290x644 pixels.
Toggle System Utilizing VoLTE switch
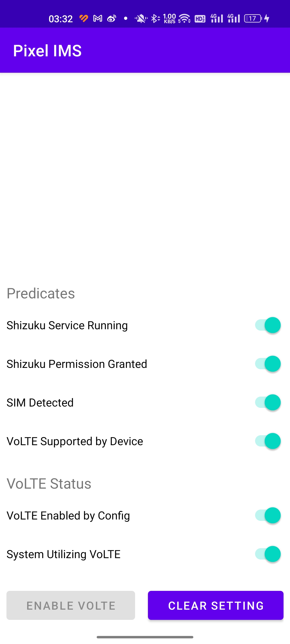[x=268, y=554]
